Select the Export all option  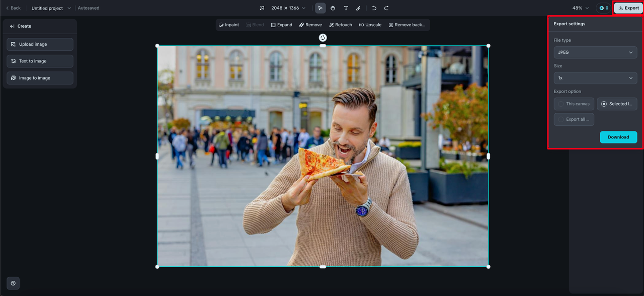coord(574,119)
